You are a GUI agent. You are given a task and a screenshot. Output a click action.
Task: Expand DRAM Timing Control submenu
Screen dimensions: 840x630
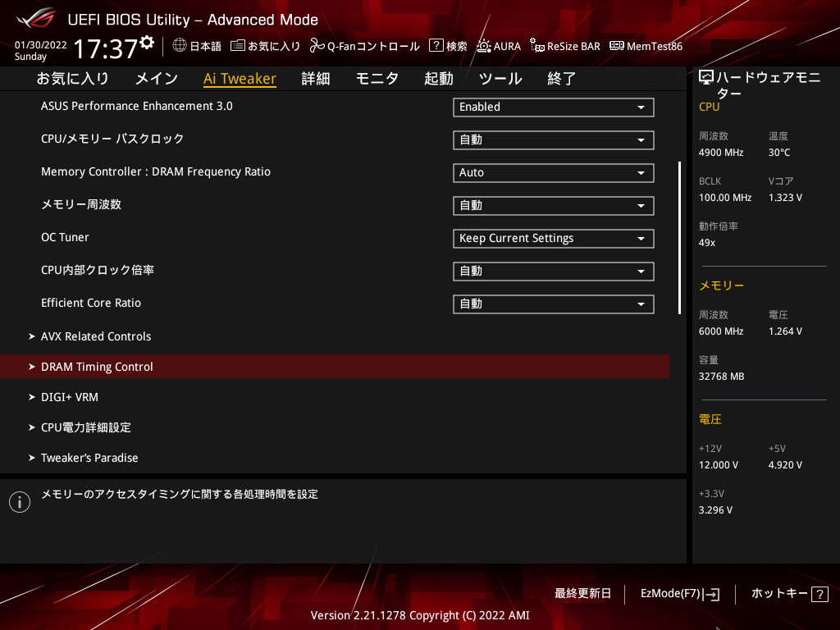tap(335, 367)
